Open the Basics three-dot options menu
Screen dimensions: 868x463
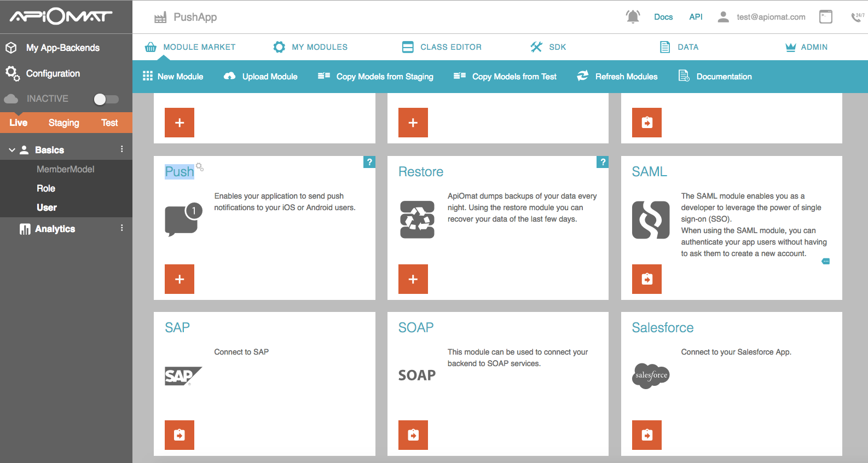pyautogui.click(x=121, y=149)
